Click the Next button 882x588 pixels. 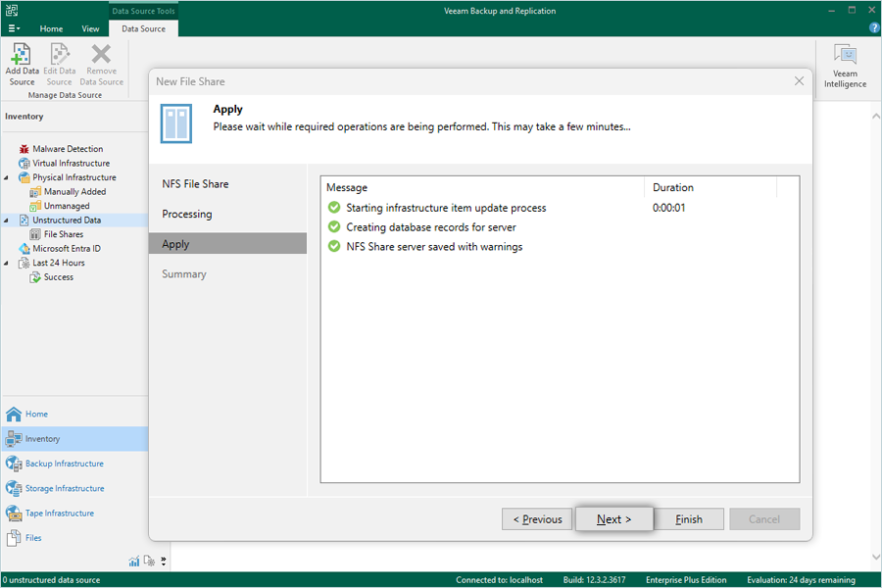click(614, 519)
